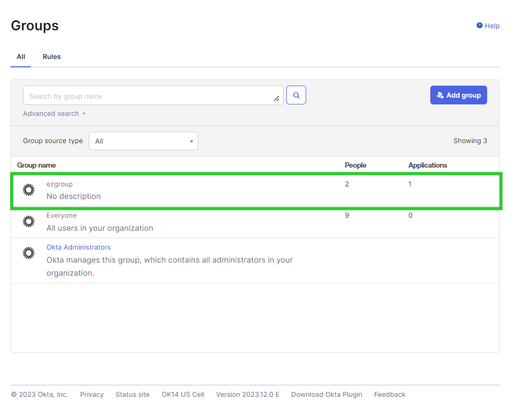Click the Okta Administrators group icon
Viewport: 532px width, 413px height.
pos(29,253)
